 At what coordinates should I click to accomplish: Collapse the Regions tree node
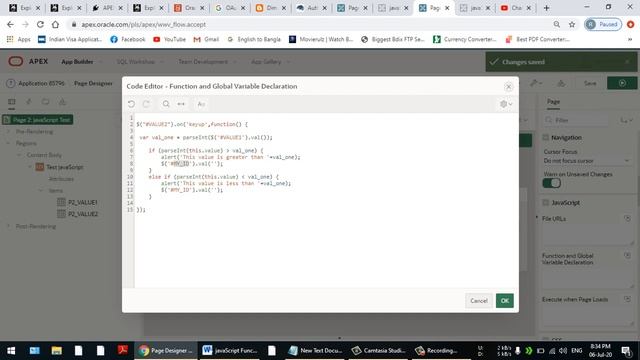pyautogui.click(x=9, y=143)
